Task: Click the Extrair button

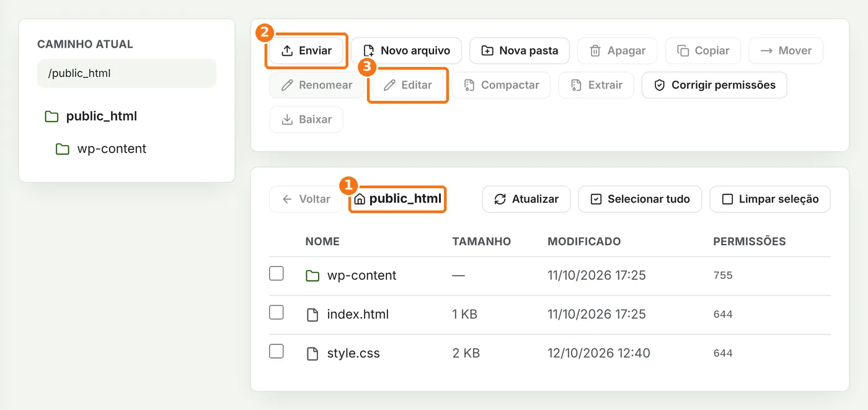Action: (596, 85)
